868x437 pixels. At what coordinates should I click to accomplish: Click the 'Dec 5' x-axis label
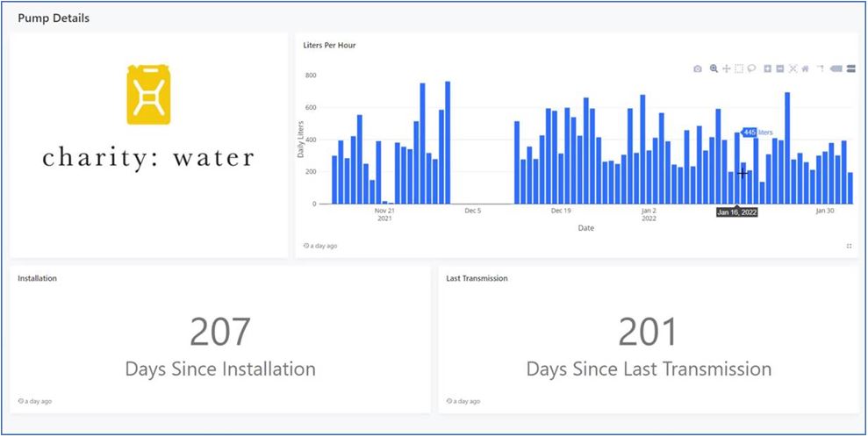pos(473,211)
